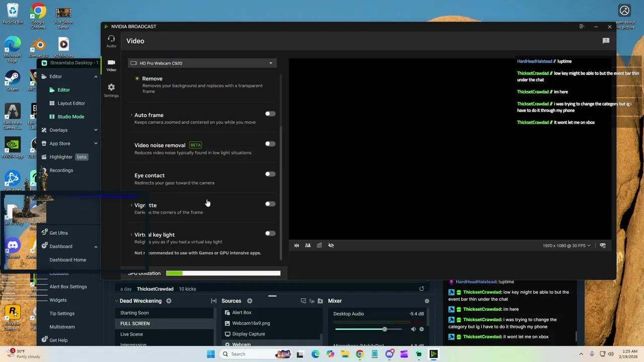
Task: Select the Remove background radio option
Action: [x=137, y=78]
